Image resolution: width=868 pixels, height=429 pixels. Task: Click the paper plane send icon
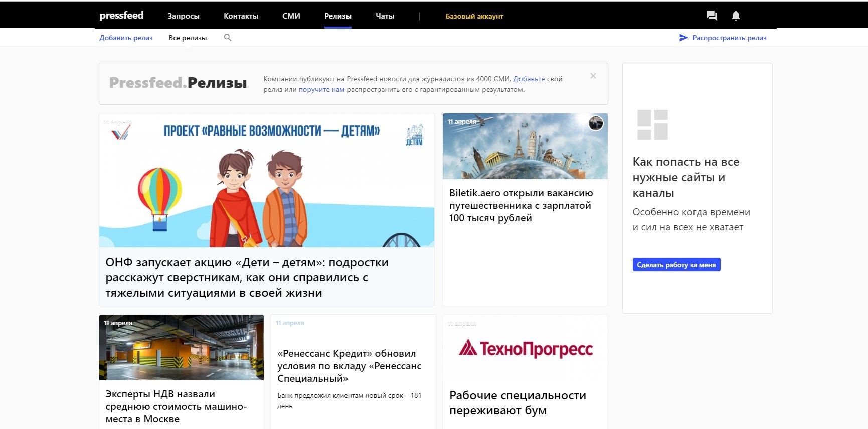683,38
